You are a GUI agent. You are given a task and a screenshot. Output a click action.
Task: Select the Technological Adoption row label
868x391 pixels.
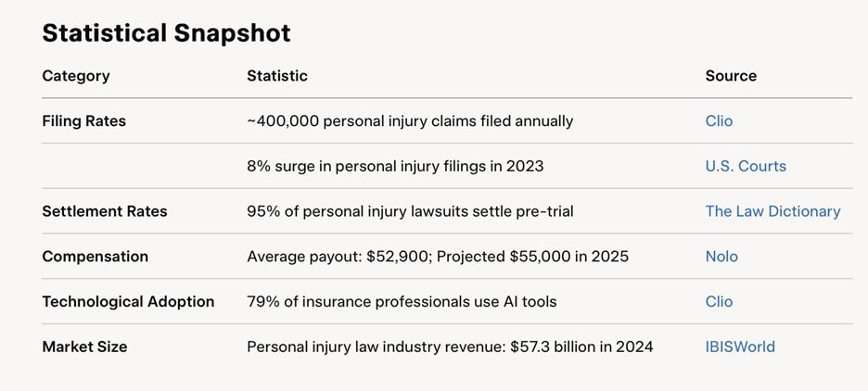coord(128,301)
